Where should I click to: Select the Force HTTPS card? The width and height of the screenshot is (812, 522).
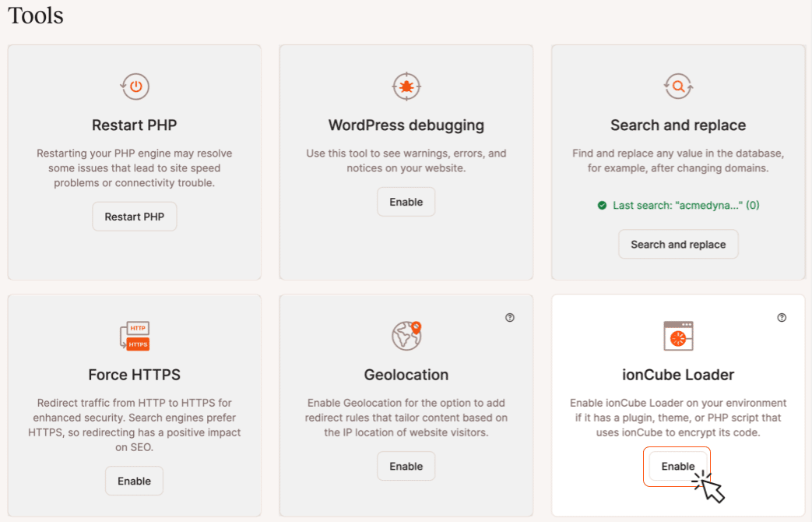134,405
